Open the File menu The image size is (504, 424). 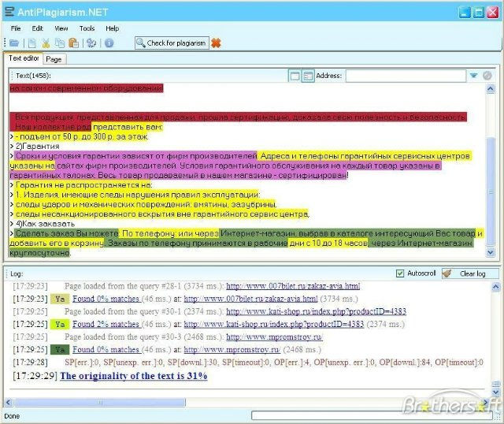tap(16, 28)
